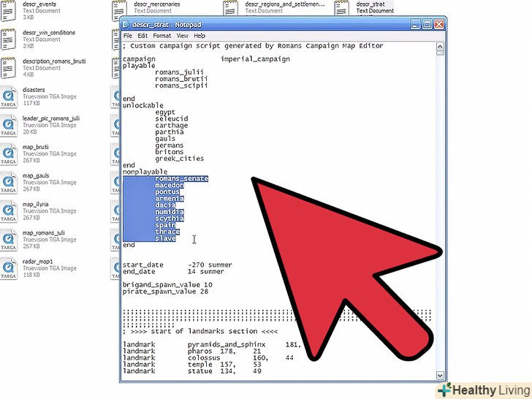
Task: Open the View menu in Notepad
Action: pos(182,36)
